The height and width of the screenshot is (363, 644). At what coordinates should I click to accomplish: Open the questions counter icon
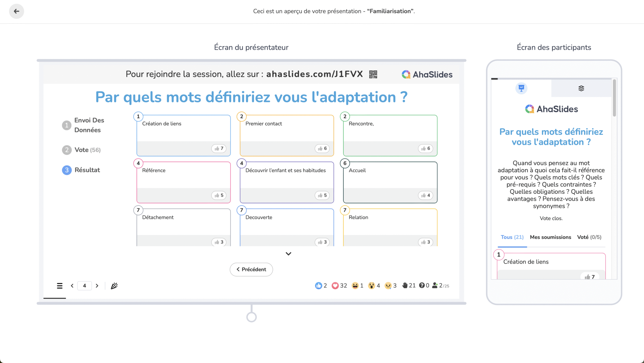(x=424, y=286)
